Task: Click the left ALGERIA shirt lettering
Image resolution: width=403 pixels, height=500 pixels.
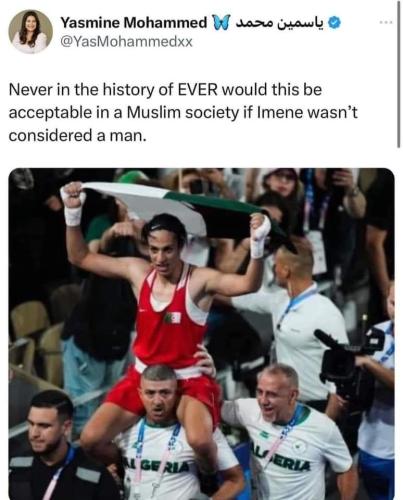Action: [x=156, y=464]
